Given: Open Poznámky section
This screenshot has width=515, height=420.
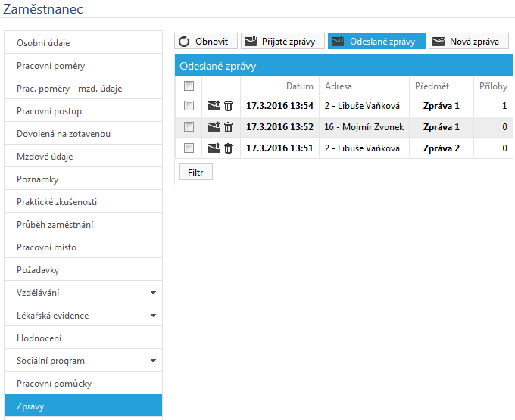Looking at the screenshot, I should point(83,179).
